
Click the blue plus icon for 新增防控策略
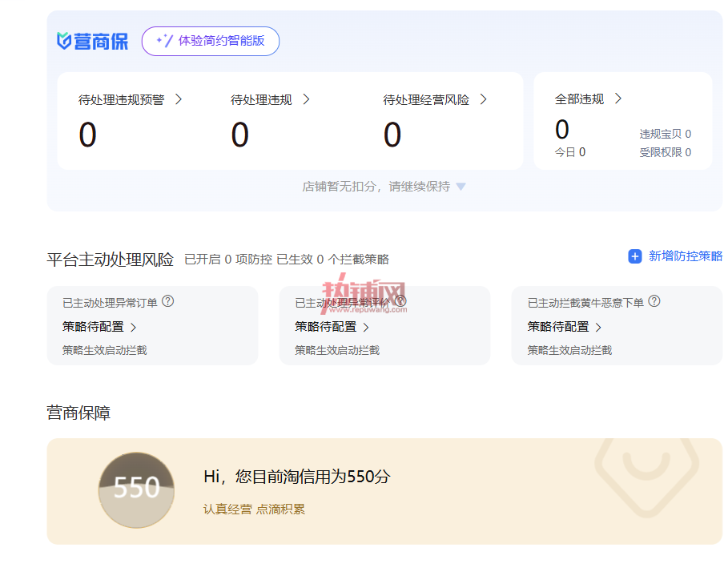click(x=634, y=256)
